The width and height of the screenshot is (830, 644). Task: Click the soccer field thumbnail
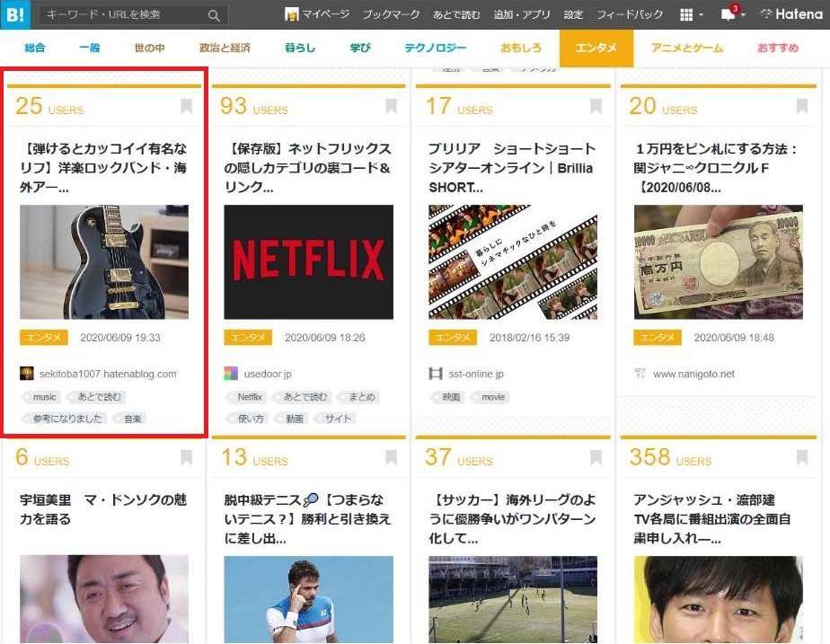[513, 599]
